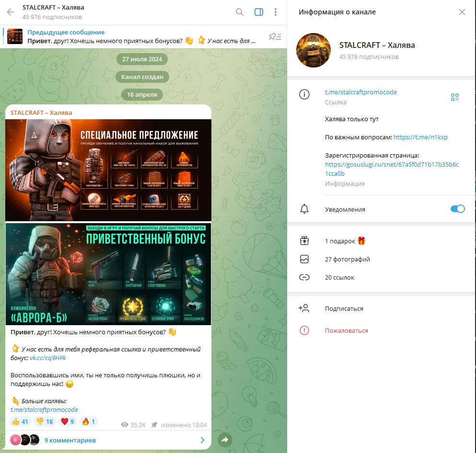React with thumbs down showing 18
The width and height of the screenshot is (476, 453).
[45, 421]
